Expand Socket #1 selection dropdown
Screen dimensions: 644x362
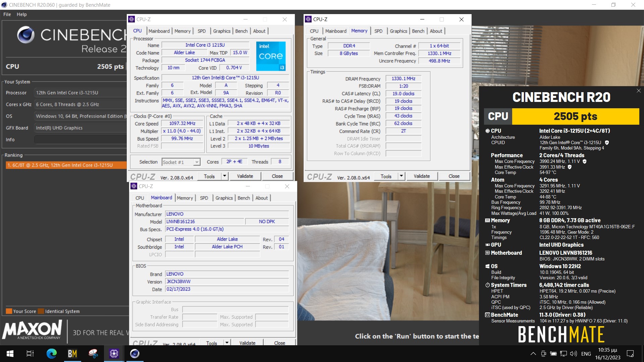[x=197, y=162]
